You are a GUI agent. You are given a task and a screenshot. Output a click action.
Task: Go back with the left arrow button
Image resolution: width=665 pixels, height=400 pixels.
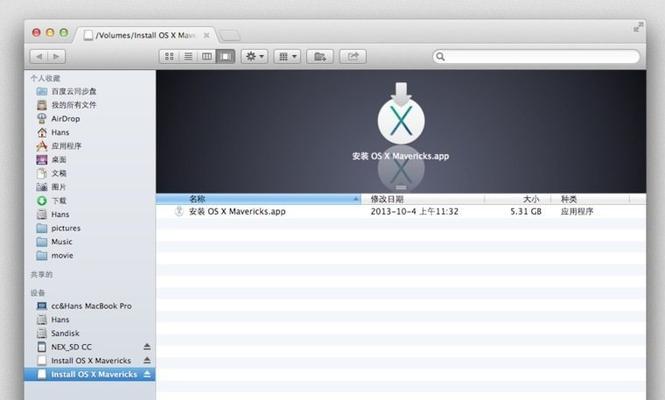(x=39, y=56)
